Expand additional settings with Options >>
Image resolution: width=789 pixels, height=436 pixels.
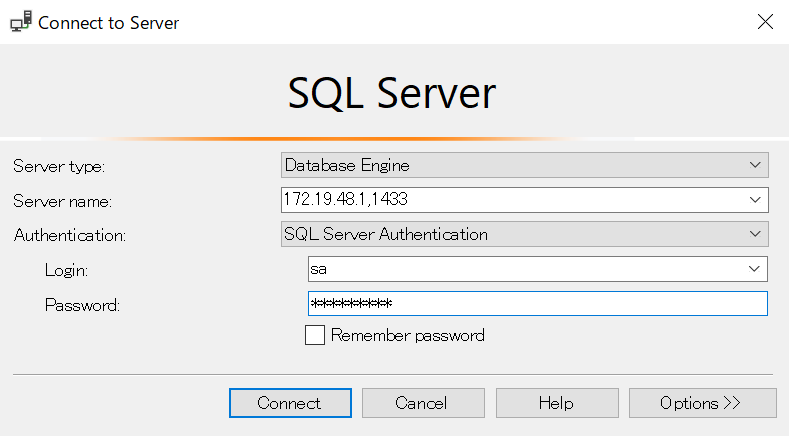(702, 403)
